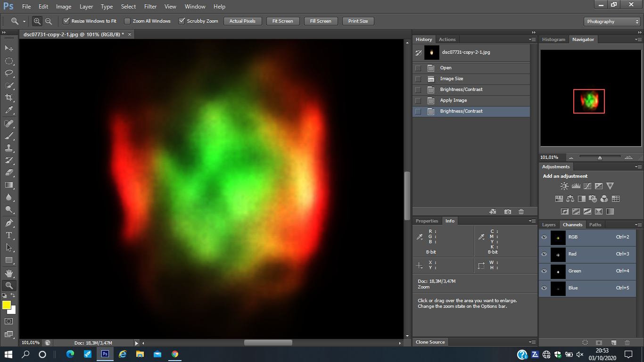644x362 pixels.
Task: Switch to the Layers tab
Action: click(549, 225)
